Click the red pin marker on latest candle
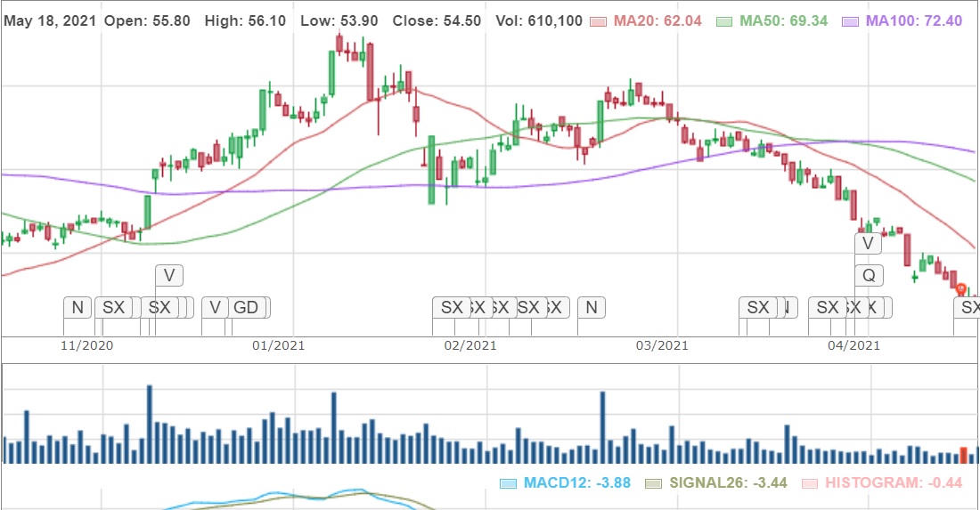This screenshot has height=510, width=980. click(960, 288)
